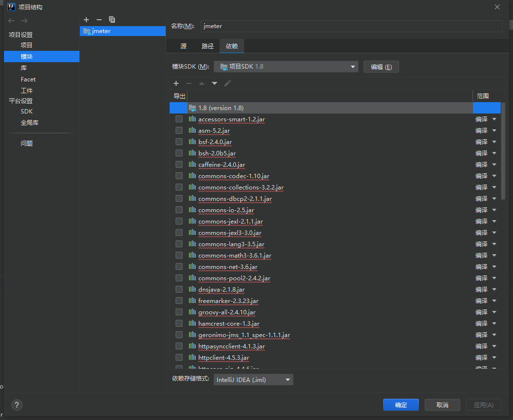Click the library icon of groovy-all-2.4.10.jar
The height and width of the screenshot is (420, 513).
(192, 311)
